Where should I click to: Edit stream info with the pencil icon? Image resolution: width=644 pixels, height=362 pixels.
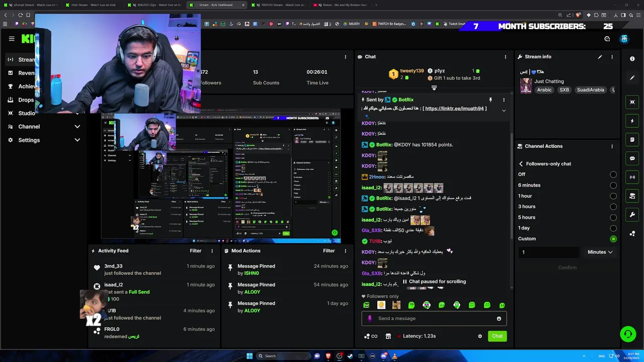(600, 57)
